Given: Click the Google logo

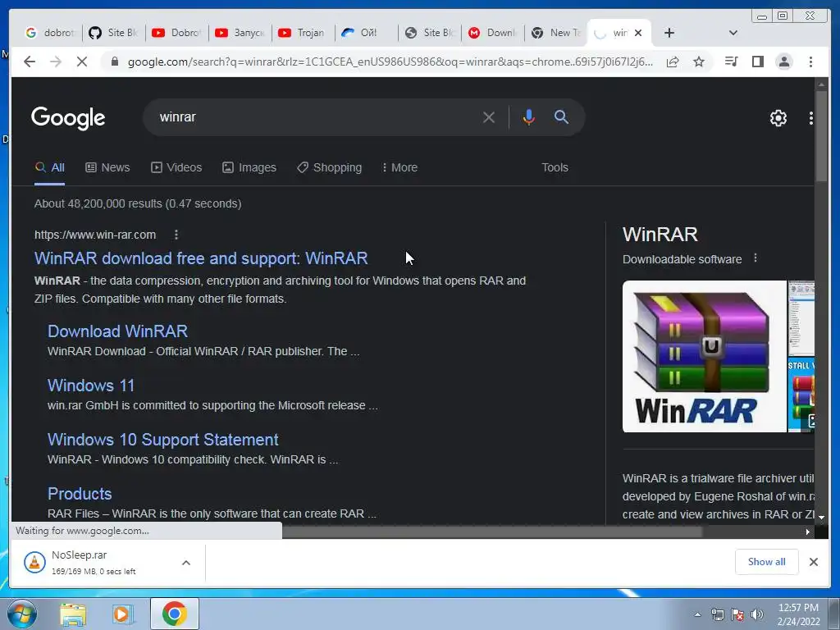Looking at the screenshot, I should (68, 118).
